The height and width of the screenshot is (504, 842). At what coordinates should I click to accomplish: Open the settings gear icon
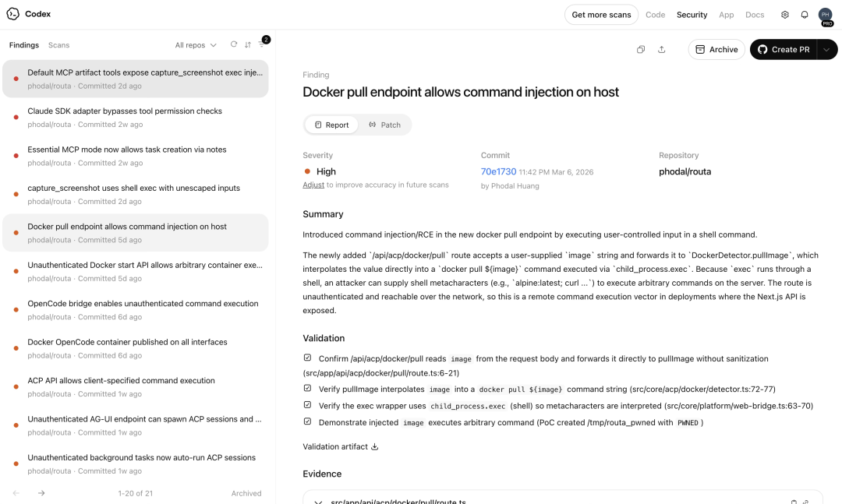[x=784, y=15]
